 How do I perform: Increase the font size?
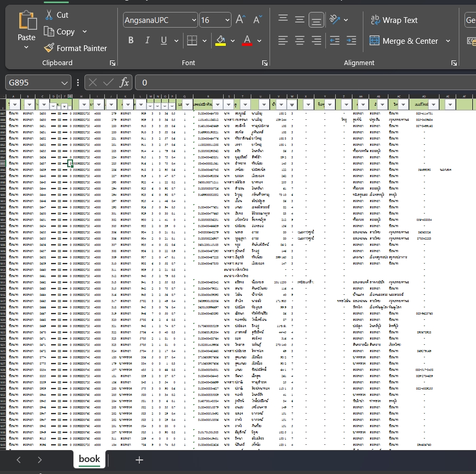240,20
